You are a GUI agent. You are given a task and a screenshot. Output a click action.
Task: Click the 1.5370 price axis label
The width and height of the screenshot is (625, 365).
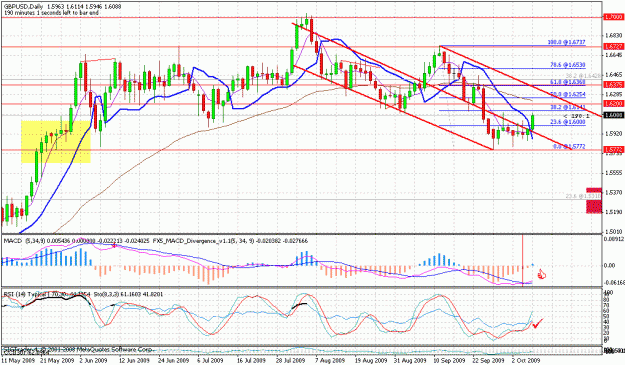coord(613,192)
